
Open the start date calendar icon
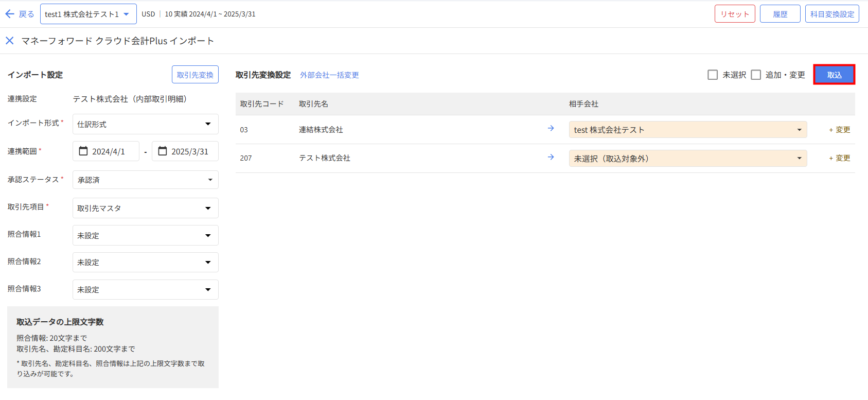pyautogui.click(x=83, y=151)
